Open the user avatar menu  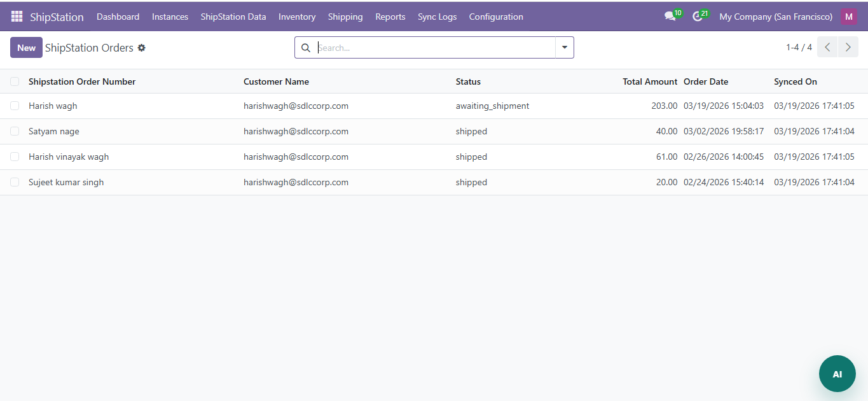point(848,17)
